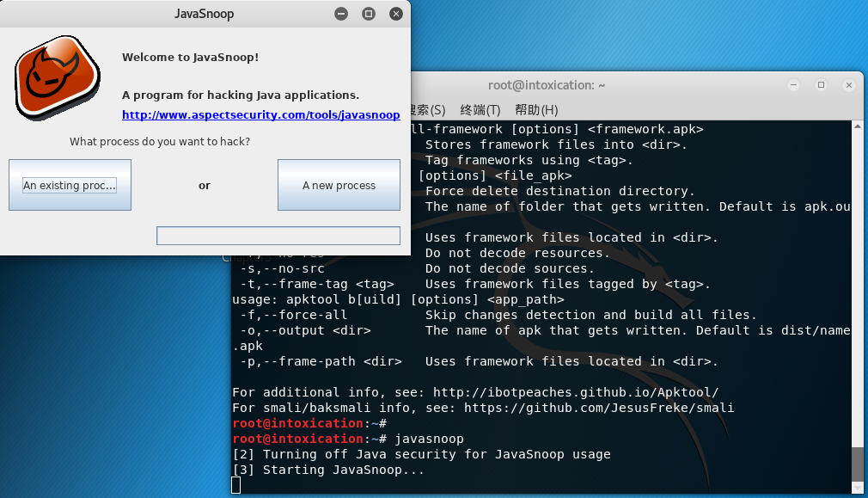
Task: Maximize the root@intoxication terminal window
Action: coord(821,85)
